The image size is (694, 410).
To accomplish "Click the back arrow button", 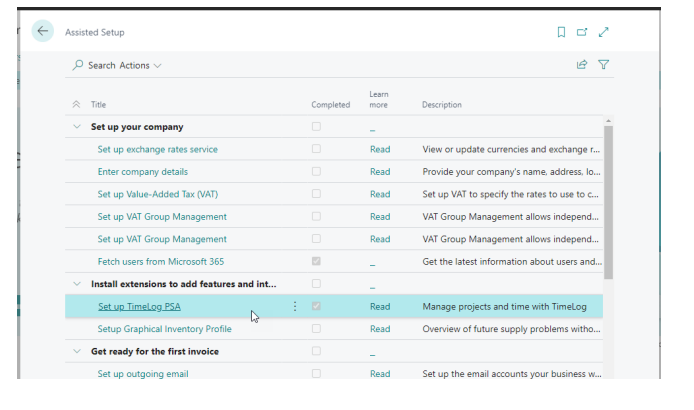I will click(x=42, y=31).
